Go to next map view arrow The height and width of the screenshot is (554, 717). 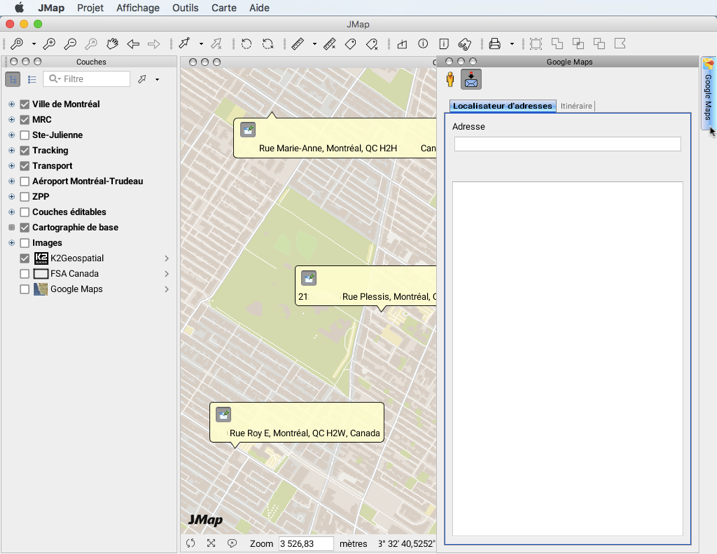(154, 44)
